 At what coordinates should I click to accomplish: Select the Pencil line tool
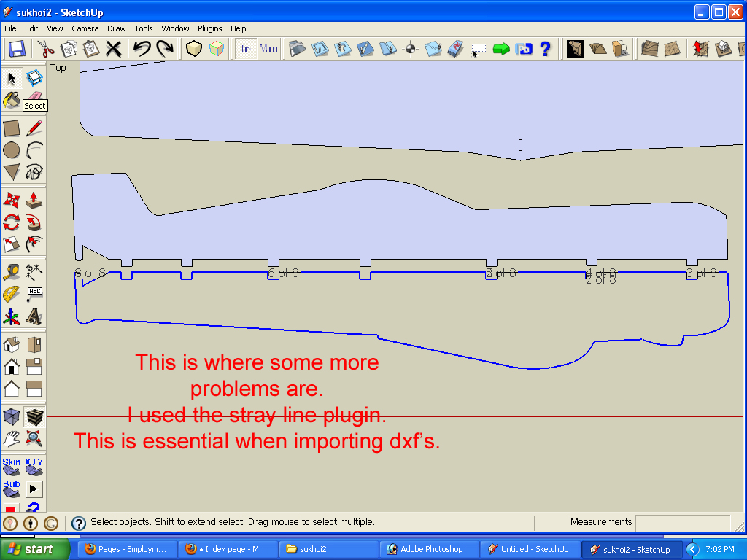click(x=34, y=128)
